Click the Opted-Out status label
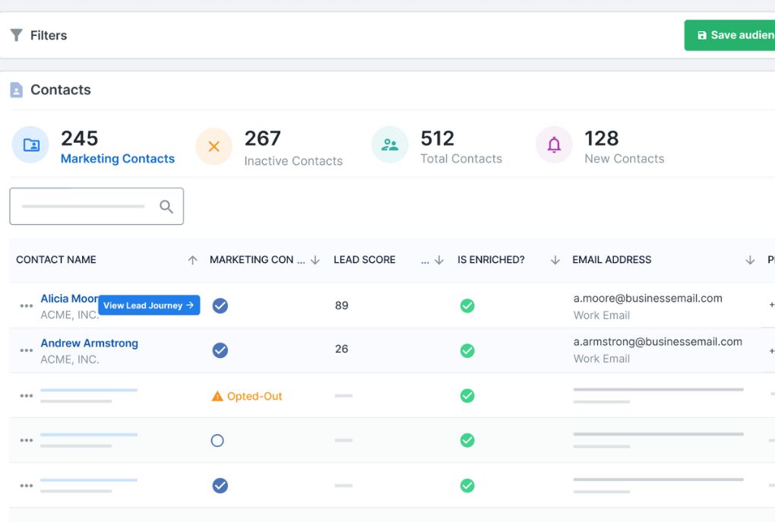Image resolution: width=775 pixels, height=532 pixels. coord(254,396)
